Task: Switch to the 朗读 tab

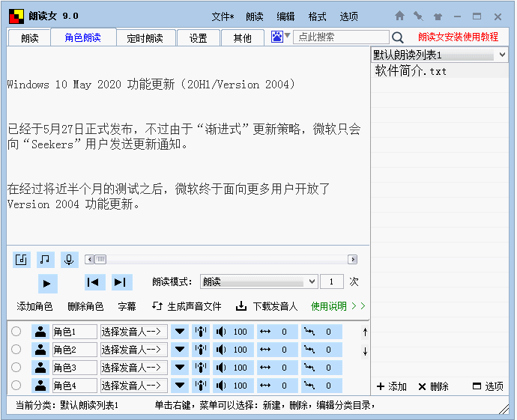Action: [30, 38]
